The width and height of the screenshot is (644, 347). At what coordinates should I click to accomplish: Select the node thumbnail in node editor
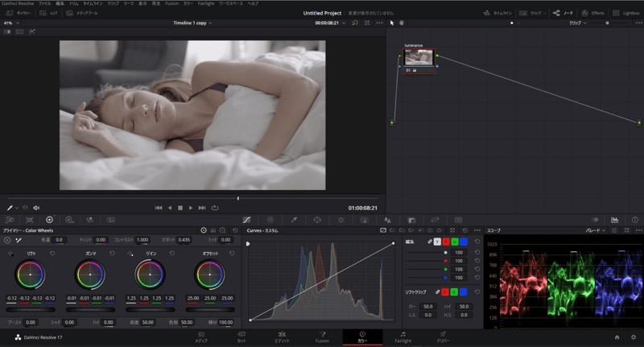pos(419,57)
